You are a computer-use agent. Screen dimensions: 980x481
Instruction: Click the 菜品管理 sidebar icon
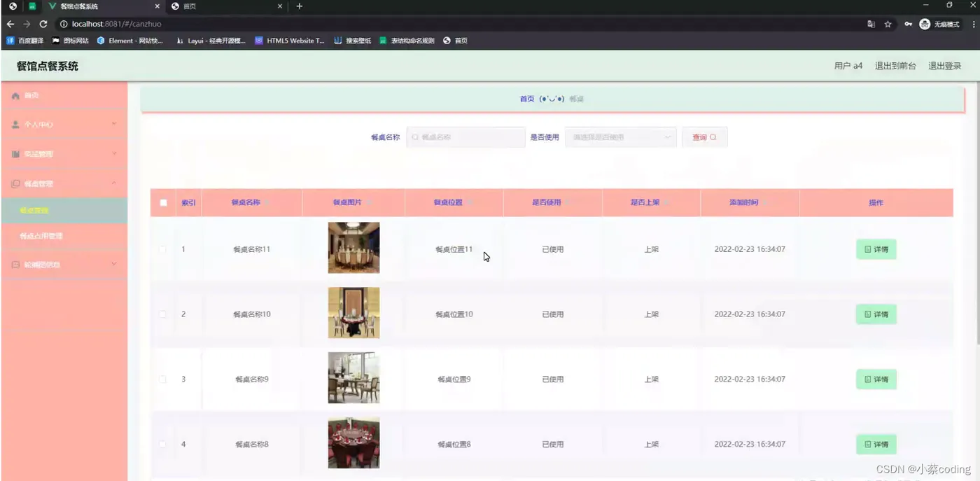tap(15, 154)
